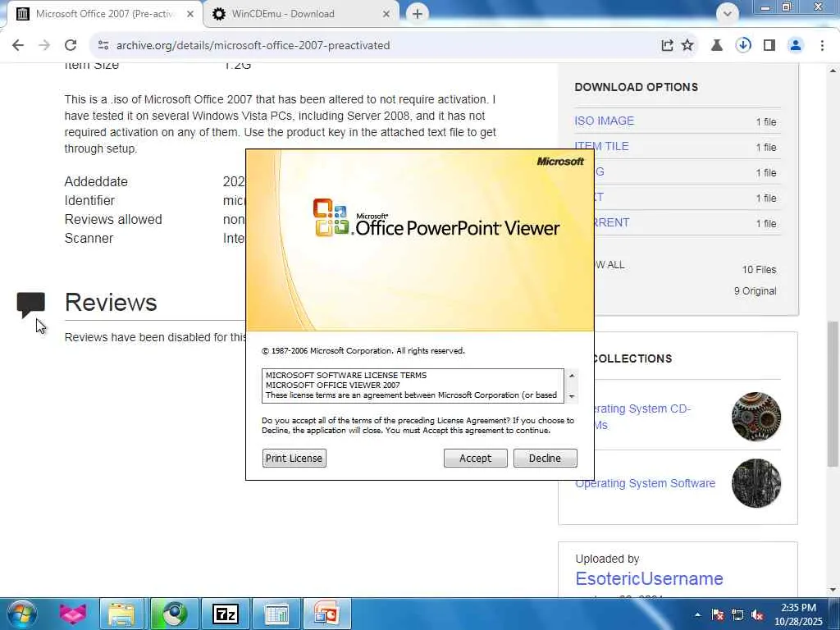This screenshot has height=630, width=840.
Task: Open Chrome Labs flask icon
Action: (716, 46)
